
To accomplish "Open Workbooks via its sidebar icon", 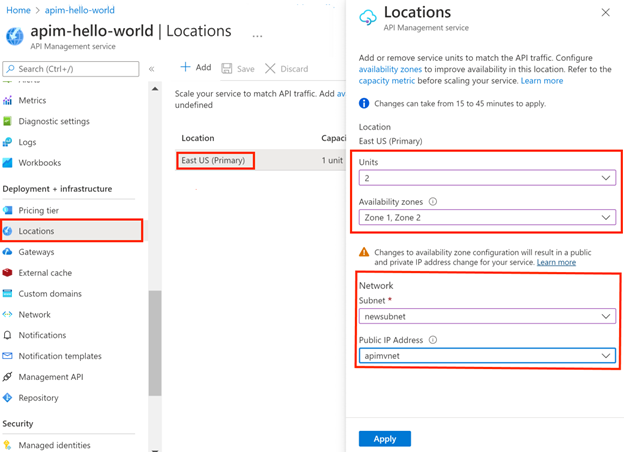I will click(8, 163).
